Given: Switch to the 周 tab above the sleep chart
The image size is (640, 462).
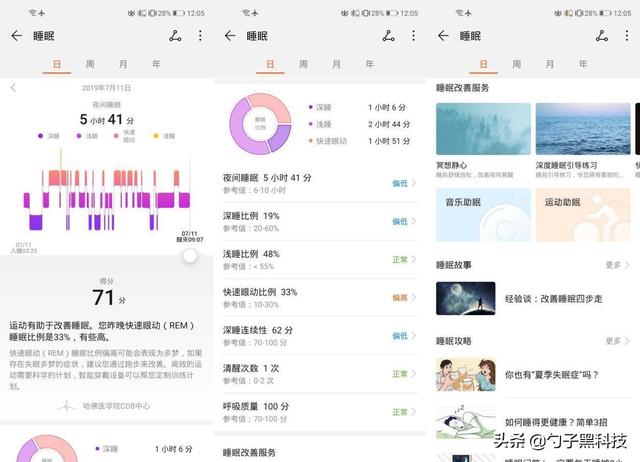Looking at the screenshot, I should 89,64.
